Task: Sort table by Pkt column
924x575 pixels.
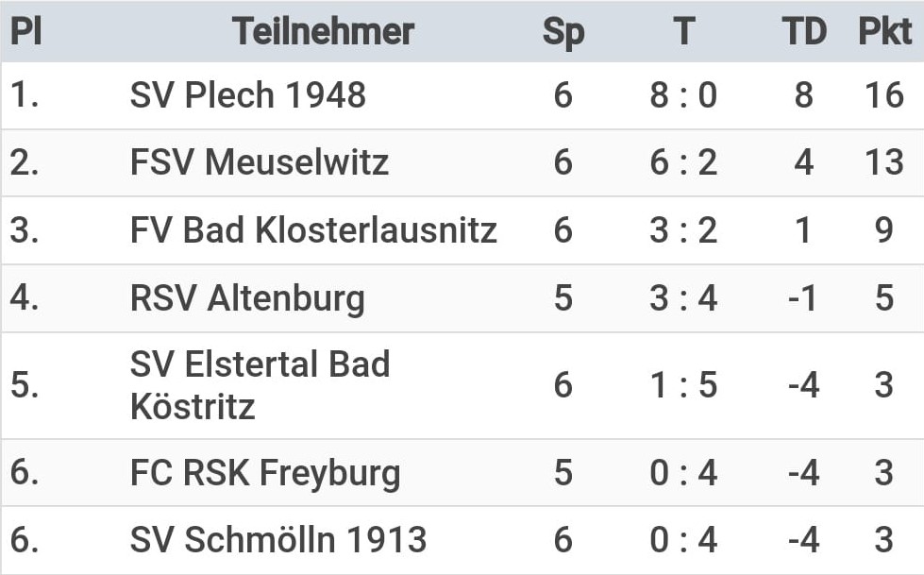Action: 884,31
